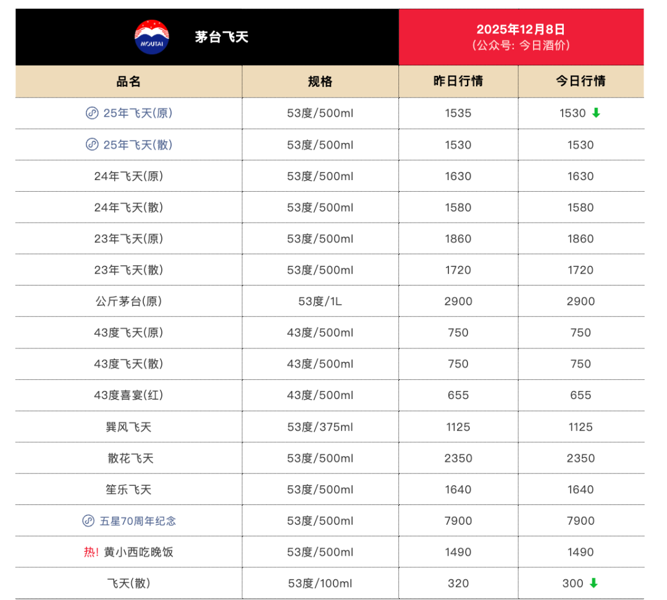Viewport: 667px width, 600px height.
Task: Click link icon beside 五星70周年纪念
Action: click(88, 521)
